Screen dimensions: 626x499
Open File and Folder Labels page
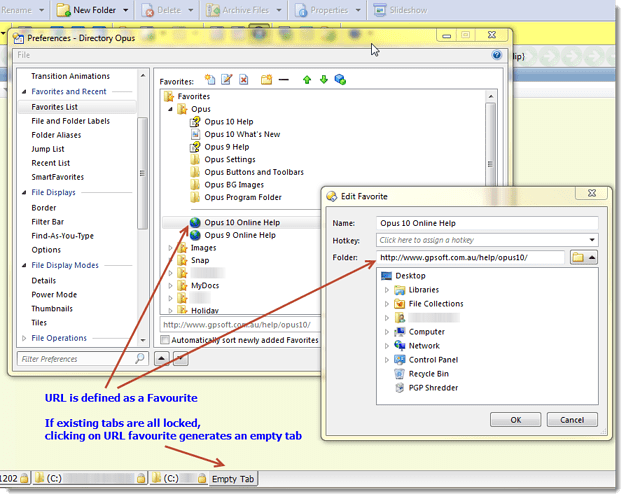click(71, 121)
